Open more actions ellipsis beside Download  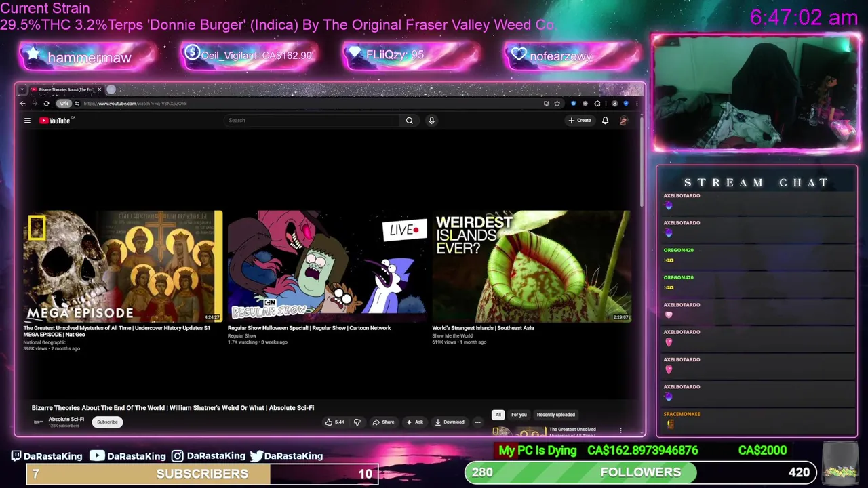point(477,422)
